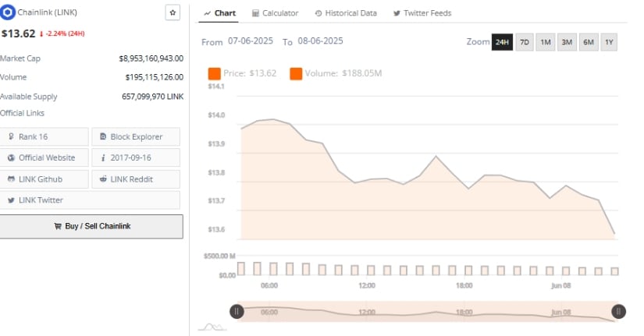Click the Twitter bird icon in LINK Twitter
Image resolution: width=644 pixels, height=336 pixels.
coord(11,200)
